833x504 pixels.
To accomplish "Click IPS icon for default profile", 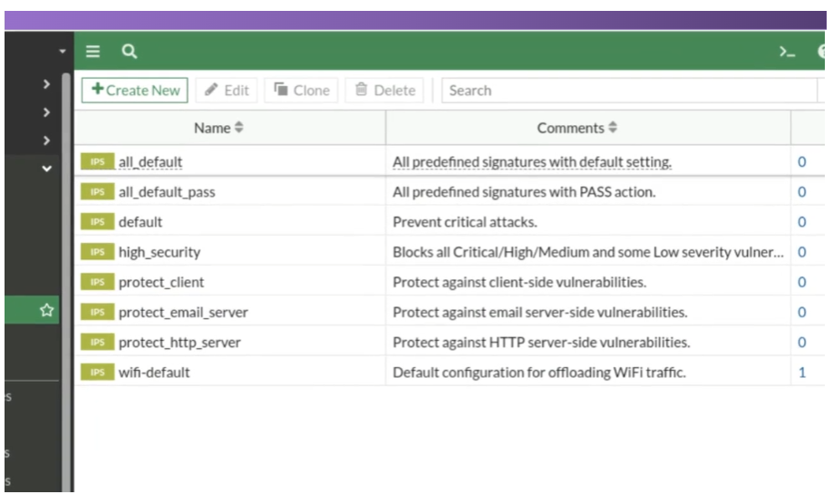I will pyautogui.click(x=97, y=222).
